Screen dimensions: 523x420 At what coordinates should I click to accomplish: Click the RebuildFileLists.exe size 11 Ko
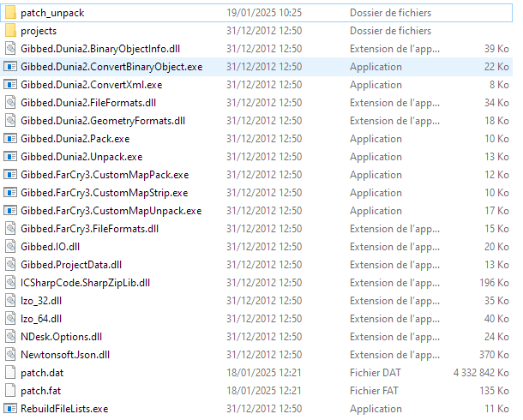click(x=497, y=409)
